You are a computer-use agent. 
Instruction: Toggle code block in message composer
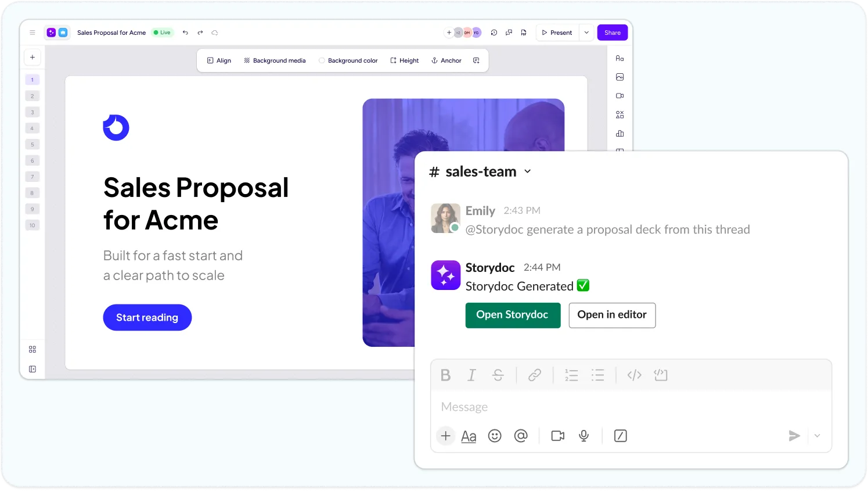tap(661, 375)
